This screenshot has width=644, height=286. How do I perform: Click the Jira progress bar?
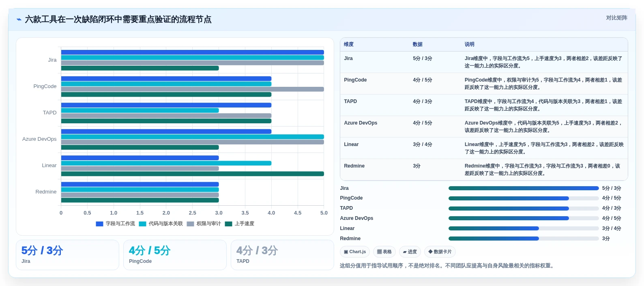[524, 188]
